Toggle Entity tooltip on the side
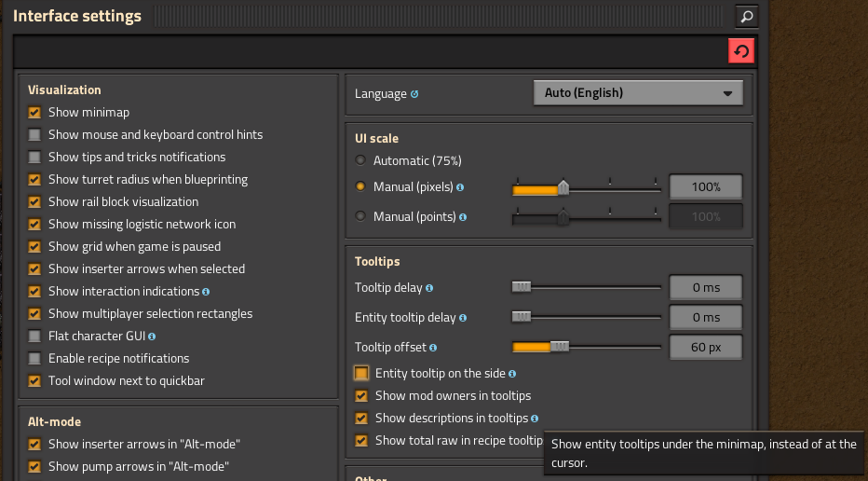 tap(361, 374)
